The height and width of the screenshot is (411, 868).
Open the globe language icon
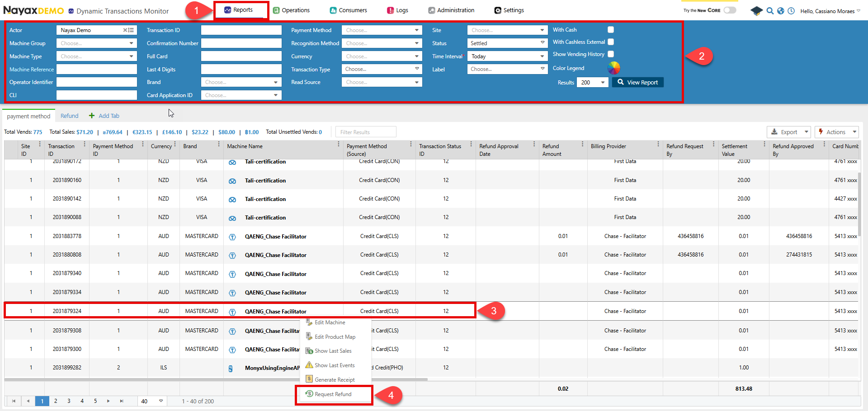coord(781,11)
